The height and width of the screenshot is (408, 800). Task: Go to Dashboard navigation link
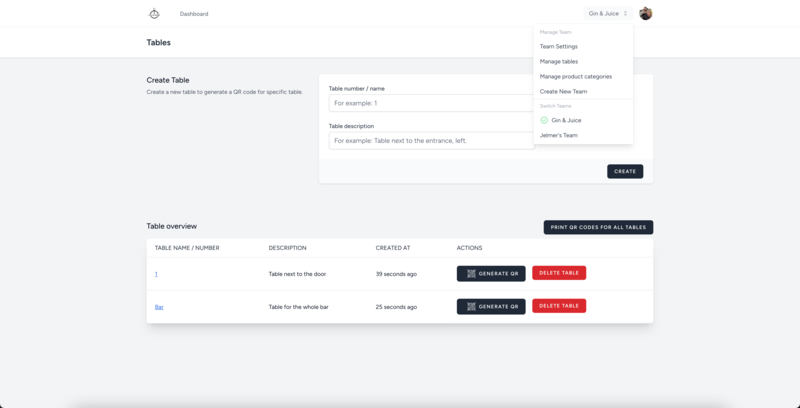click(194, 14)
